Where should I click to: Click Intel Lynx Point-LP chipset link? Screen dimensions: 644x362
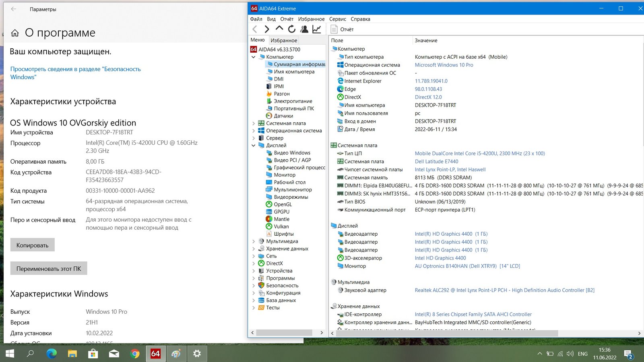[450, 169]
